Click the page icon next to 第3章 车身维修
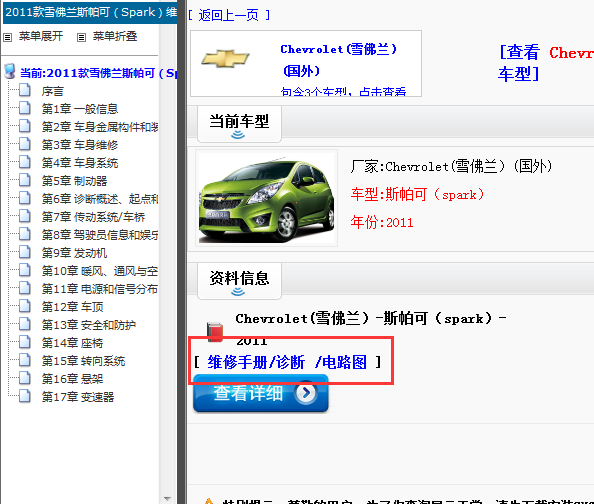The image size is (594, 504). pyautogui.click(x=25, y=144)
